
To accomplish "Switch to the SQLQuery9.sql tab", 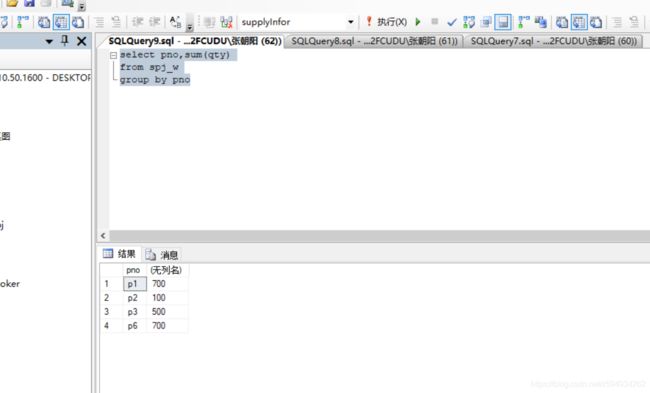I will [x=195, y=41].
